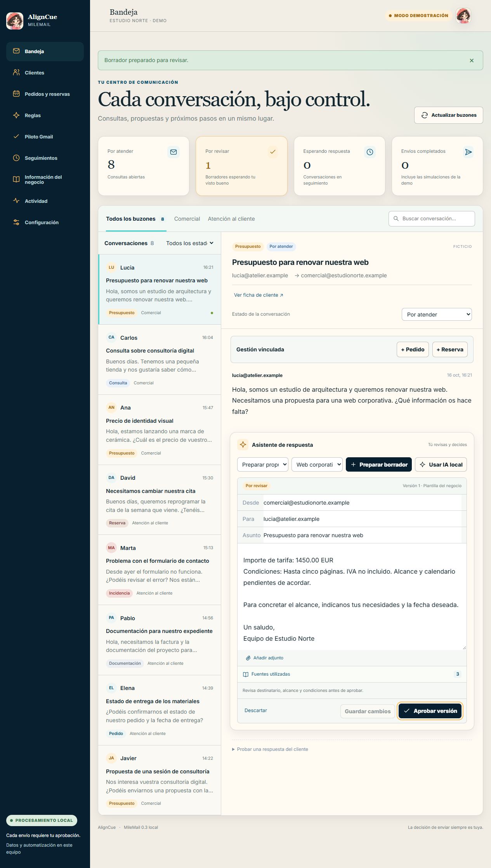Click the 'Modo demostración' badge
The width and height of the screenshot is (491, 868).
click(x=419, y=16)
